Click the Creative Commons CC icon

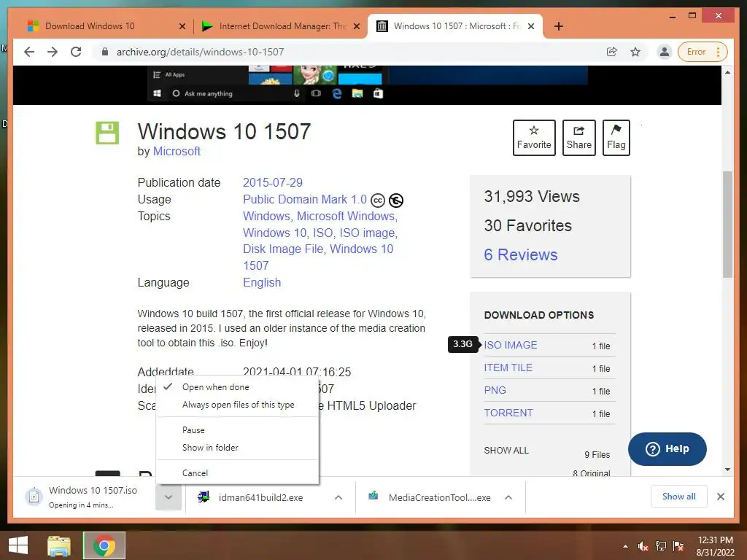pos(378,201)
